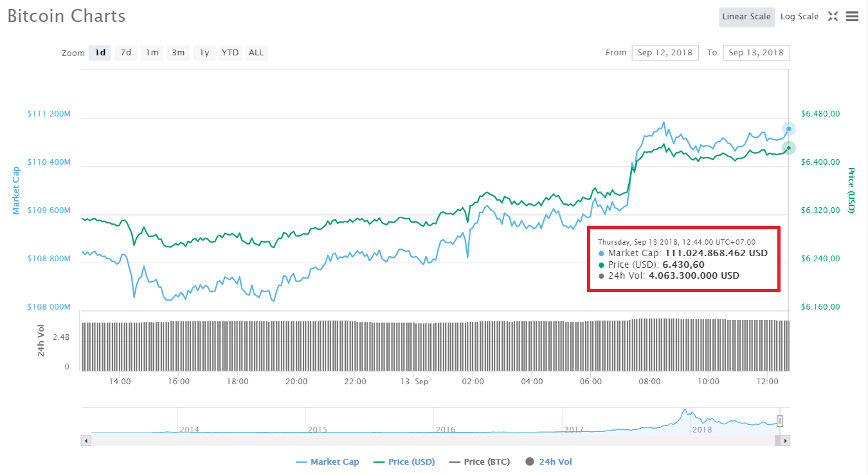This screenshot has height=475, width=868.
Task: Select the YTD zoom range
Action: pyautogui.click(x=230, y=53)
